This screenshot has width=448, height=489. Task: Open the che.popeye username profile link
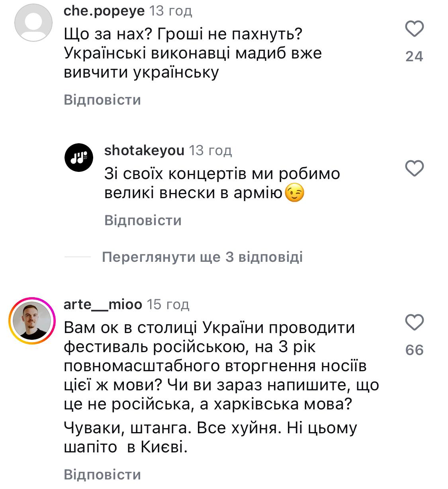(x=104, y=11)
